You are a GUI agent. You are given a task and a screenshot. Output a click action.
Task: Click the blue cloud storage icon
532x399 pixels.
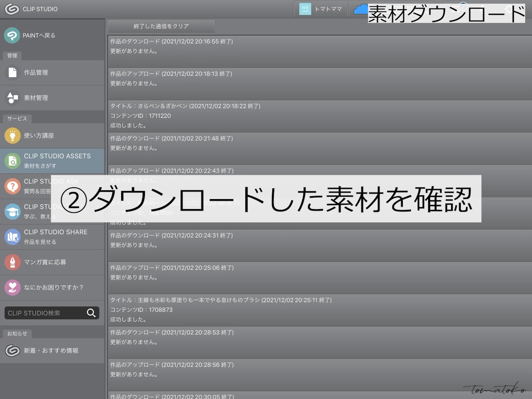360,9
